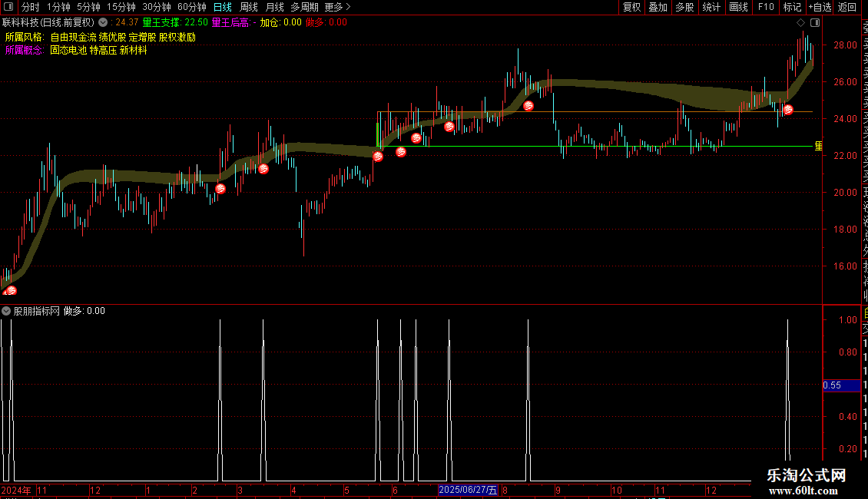This screenshot has width=868, height=499.
Task: Click the 绩优股 style tag
Action: pos(112,37)
